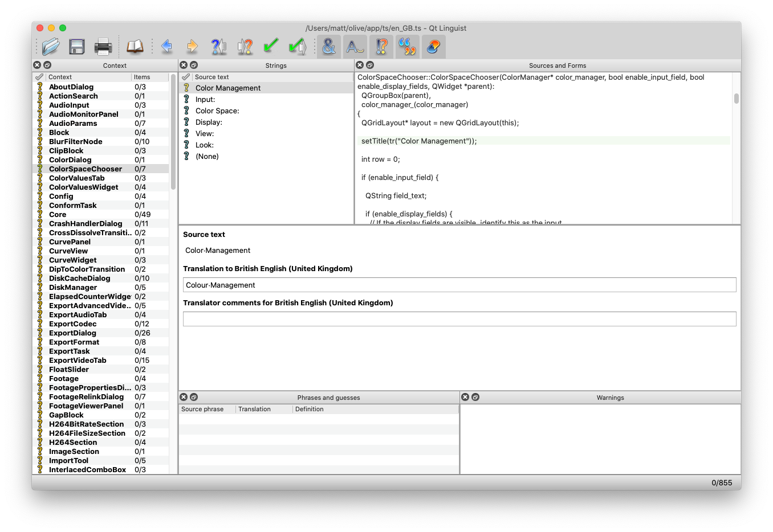Viewport: 773px width, 532px height.
Task: Select the BlurFilterNode context
Action: pyautogui.click(x=101, y=141)
